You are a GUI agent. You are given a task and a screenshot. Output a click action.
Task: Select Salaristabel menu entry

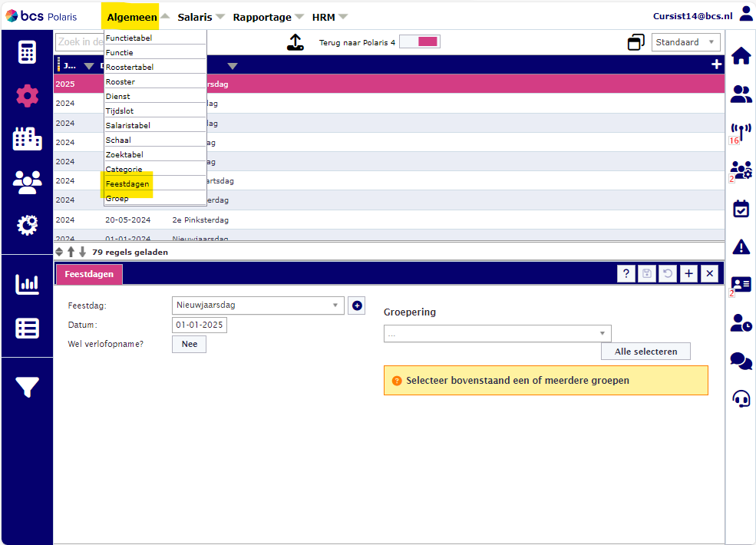pos(155,125)
